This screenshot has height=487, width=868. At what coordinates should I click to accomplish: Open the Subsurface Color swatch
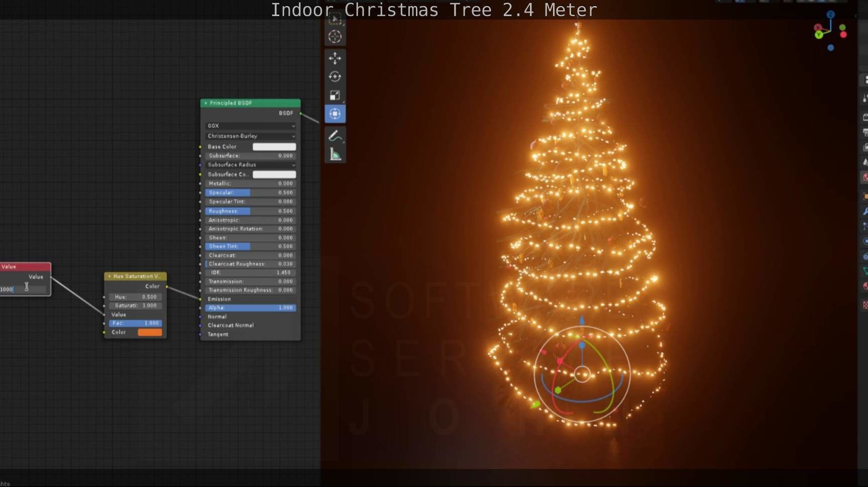click(274, 174)
